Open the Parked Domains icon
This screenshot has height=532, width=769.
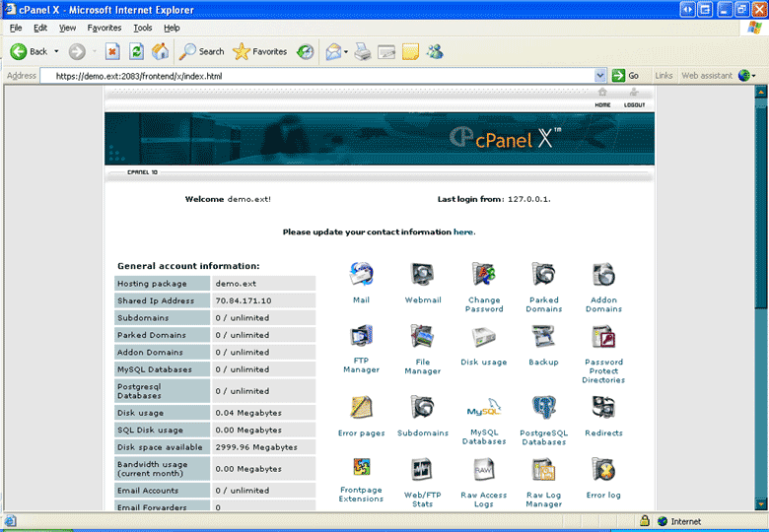543,274
